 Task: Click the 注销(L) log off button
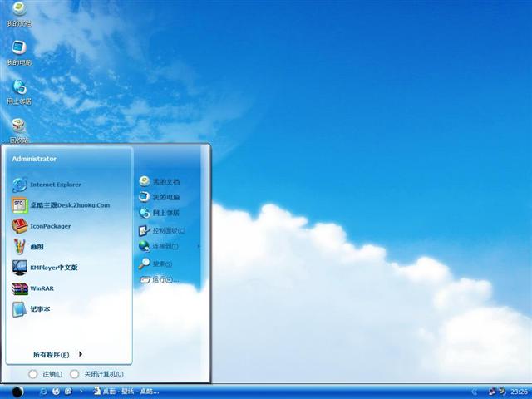pyautogui.click(x=45, y=374)
